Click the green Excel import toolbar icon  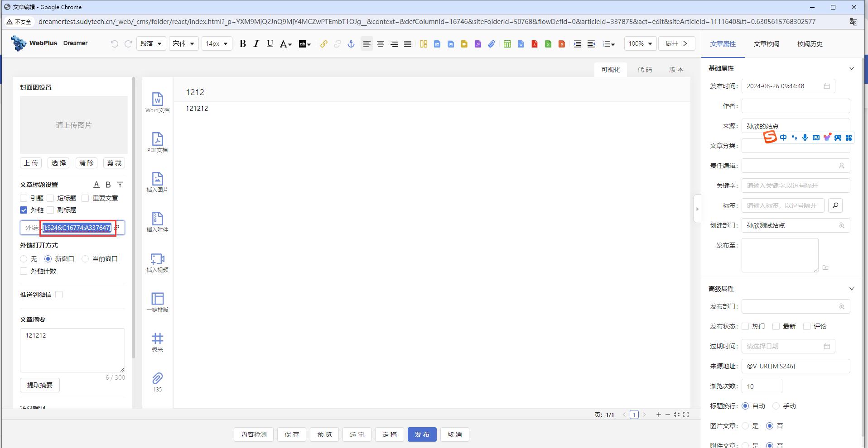coord(548,44)
